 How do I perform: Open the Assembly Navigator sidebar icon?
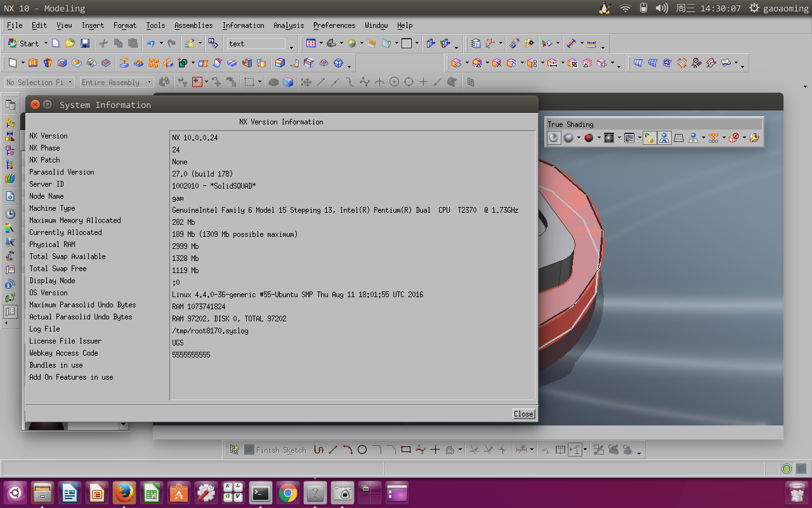[x=10, y=121]
